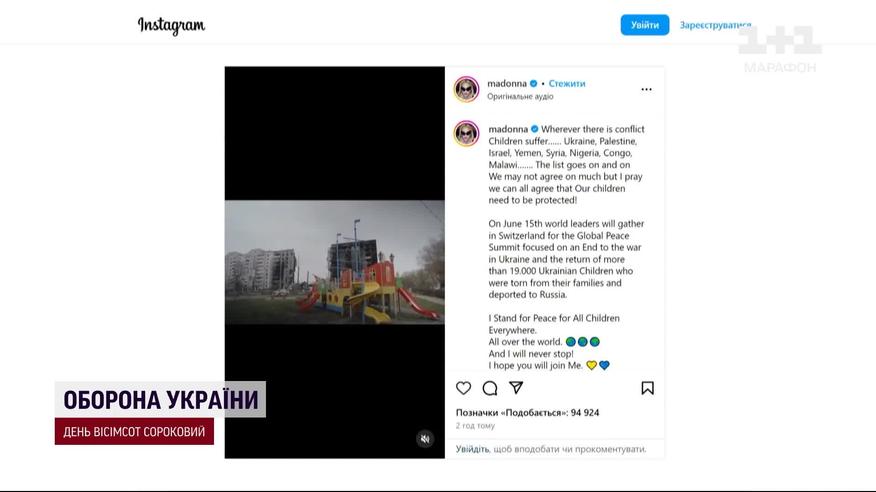The height and width of the screenshot is (492, 876).
Task: Click the Instagram logo
Action: tap(171, 26)
